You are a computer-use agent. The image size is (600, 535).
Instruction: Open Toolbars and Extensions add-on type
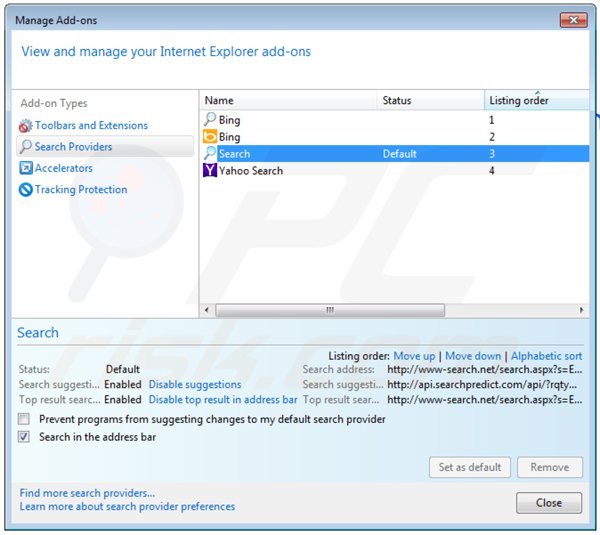[x=91, y=126]
